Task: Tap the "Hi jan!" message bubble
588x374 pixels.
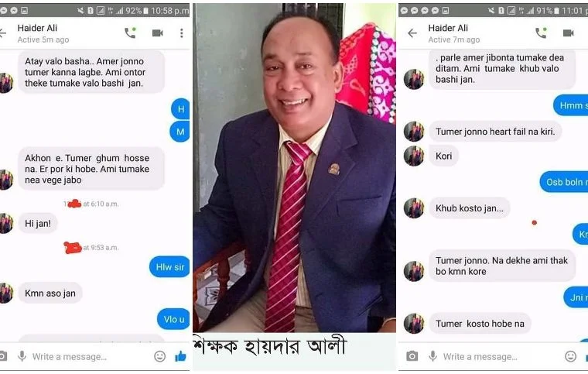Action: tap(37, 224)
